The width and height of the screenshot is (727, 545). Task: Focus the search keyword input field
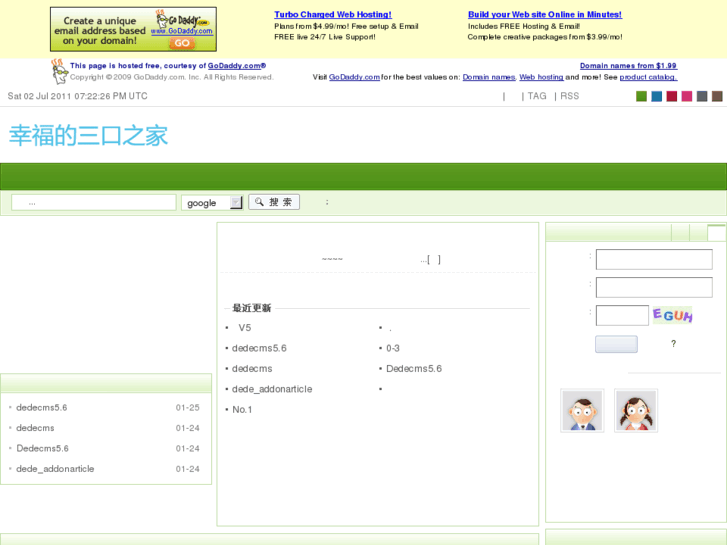(94, 203)
